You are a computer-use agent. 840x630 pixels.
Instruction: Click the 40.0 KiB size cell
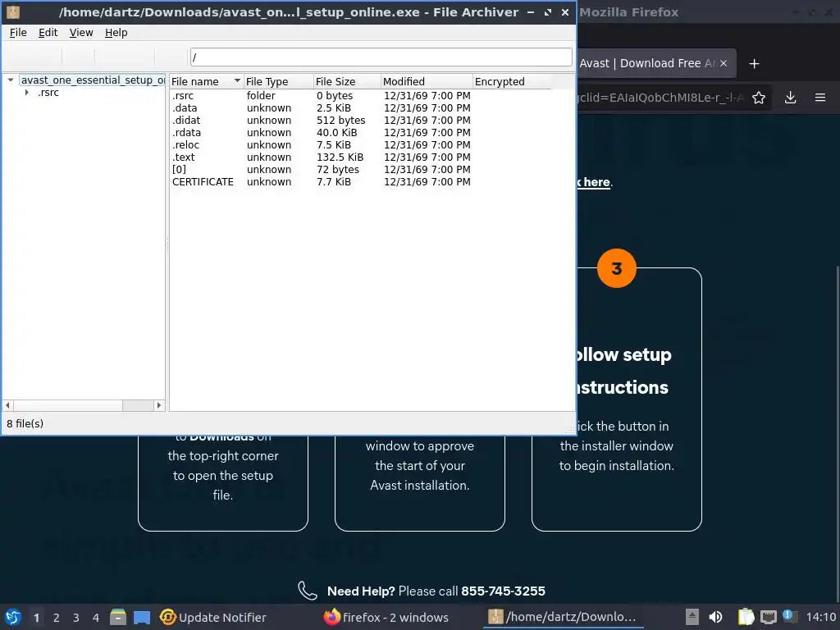tap(336, 132)
